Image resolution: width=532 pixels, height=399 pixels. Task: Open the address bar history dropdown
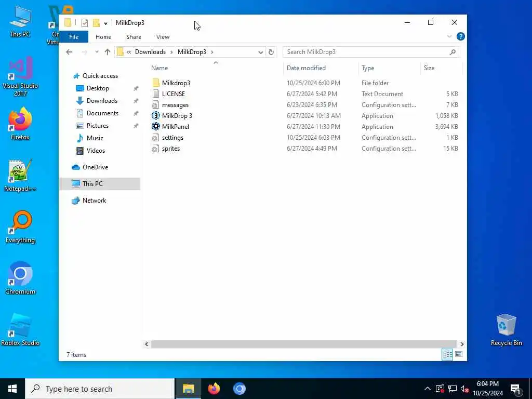260,52
